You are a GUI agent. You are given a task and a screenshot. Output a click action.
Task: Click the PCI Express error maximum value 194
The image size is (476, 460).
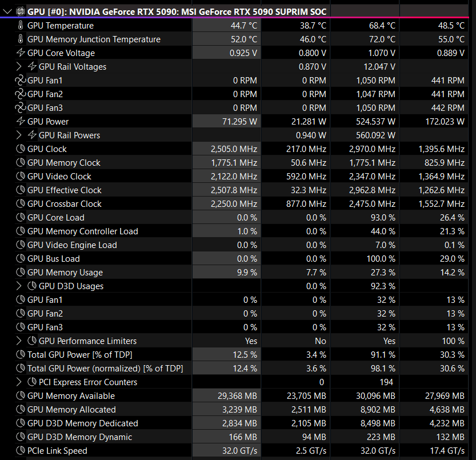click(386, 382)
